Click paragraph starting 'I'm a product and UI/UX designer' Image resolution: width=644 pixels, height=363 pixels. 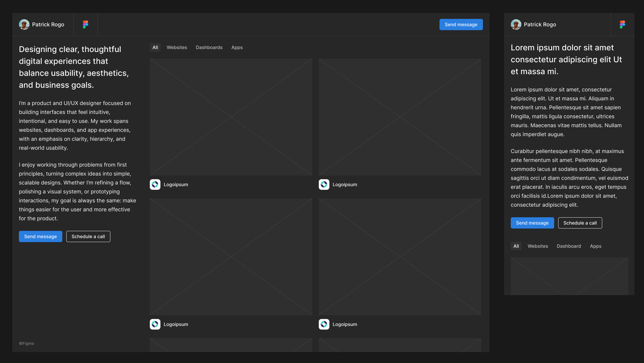tap(75, 125)
